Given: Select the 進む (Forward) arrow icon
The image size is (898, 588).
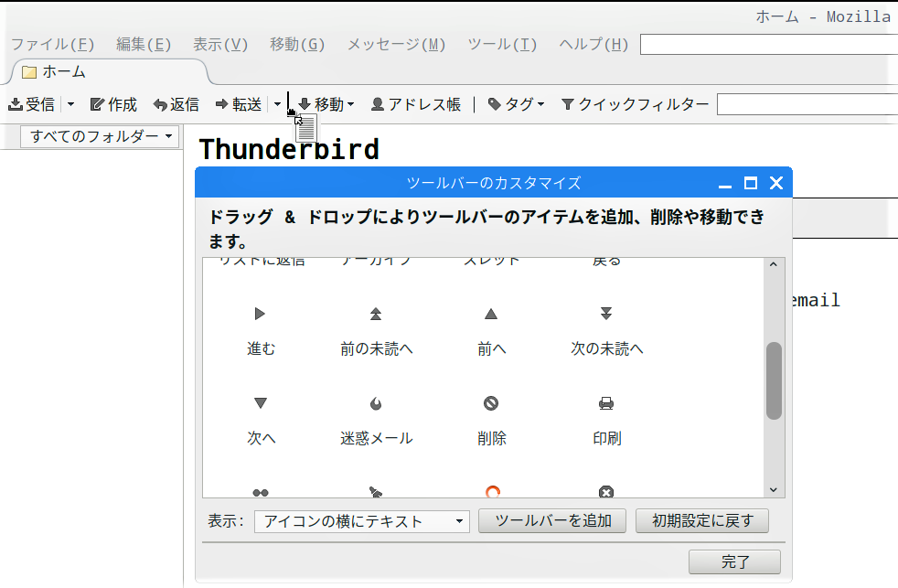Looking at the screenshot, I should tap(260, 314).
